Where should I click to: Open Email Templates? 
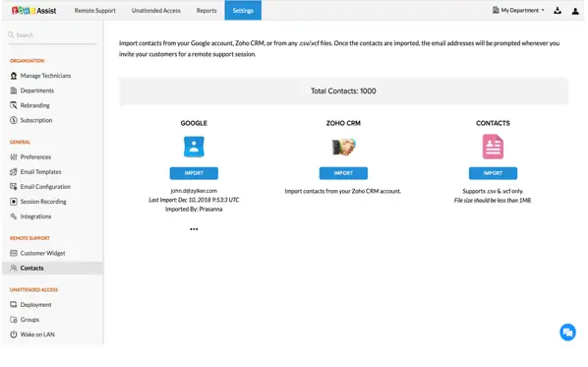click(x=40, y=172)
